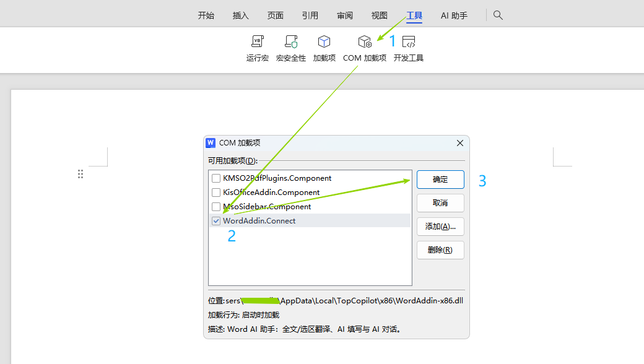Confirm with the 确定 button
Image resolution: width=644 pixels, height=364 pixels.
click(x=440, y=180)
